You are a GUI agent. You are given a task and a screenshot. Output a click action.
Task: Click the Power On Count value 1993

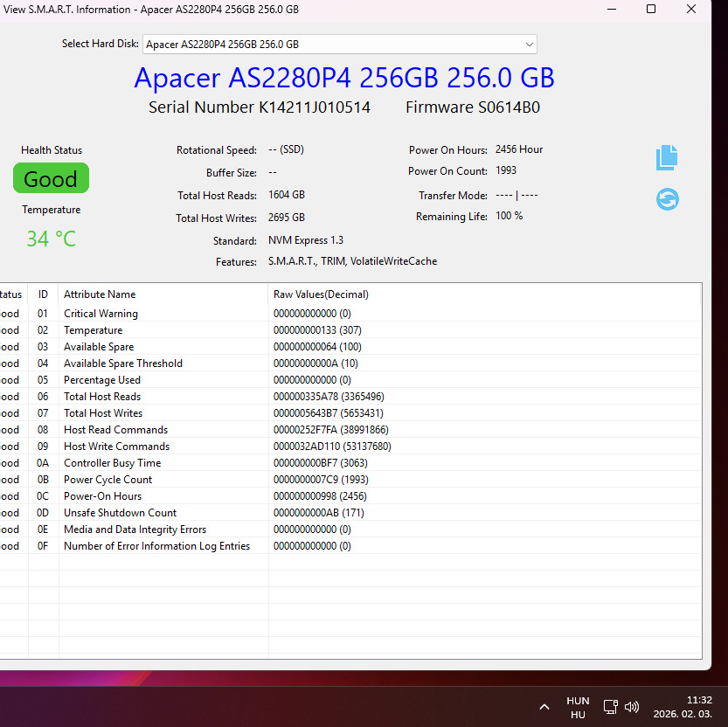pyautogui.click(x=506, y=170)
